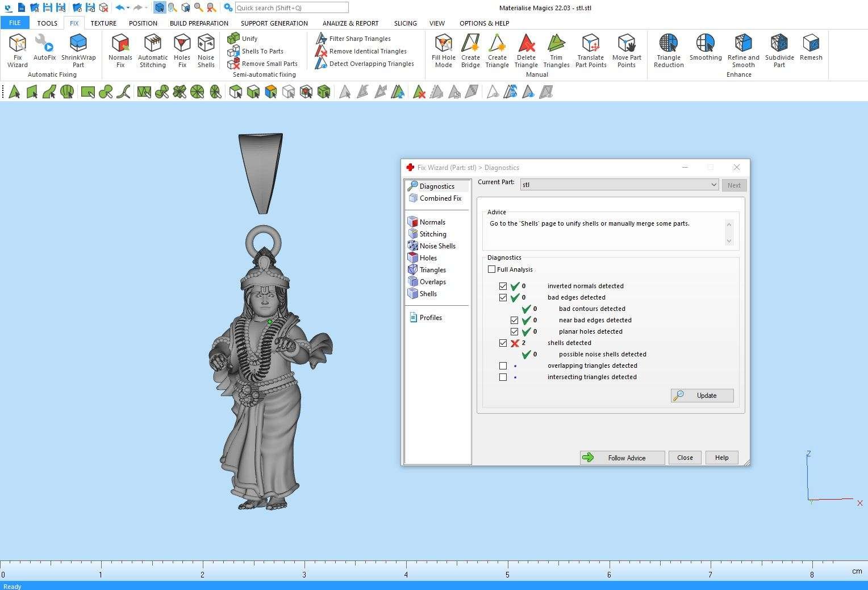This screenshot has height=590, width=868.
Task: Select the ShrinkWrap Part tool
Action: pos(78,50)
